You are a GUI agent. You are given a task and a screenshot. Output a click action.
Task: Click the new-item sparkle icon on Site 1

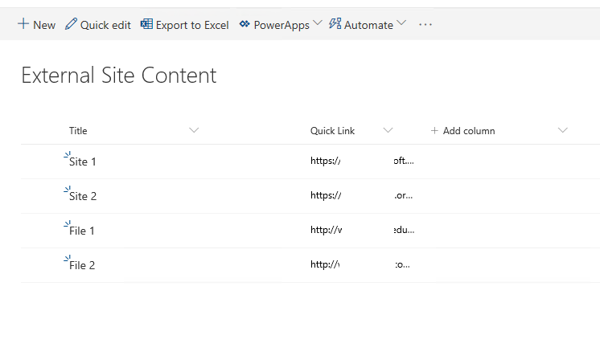tap(67, 155)
